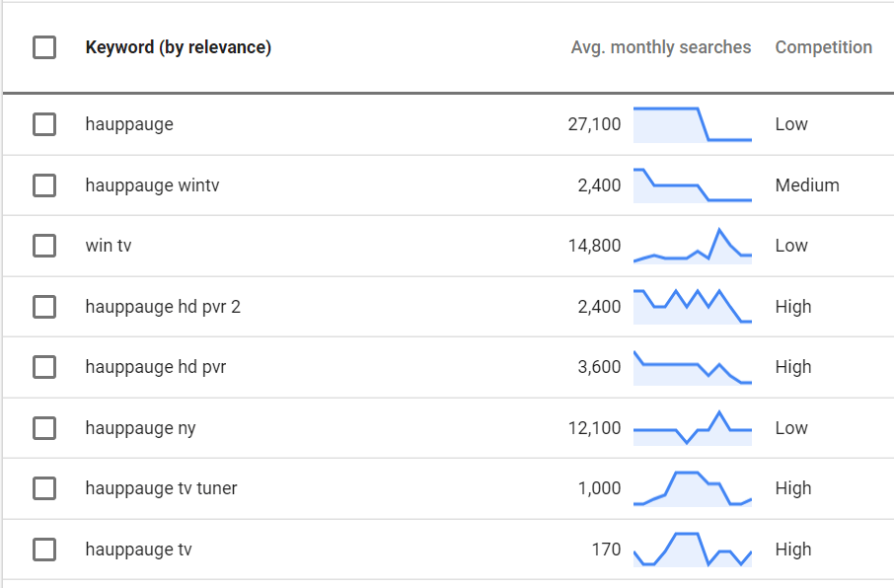Image resolution: width=894 pixels, height=588 pixels.
Task: Show the hauppauge ny trend sparkline
Action: coord(692,428)
